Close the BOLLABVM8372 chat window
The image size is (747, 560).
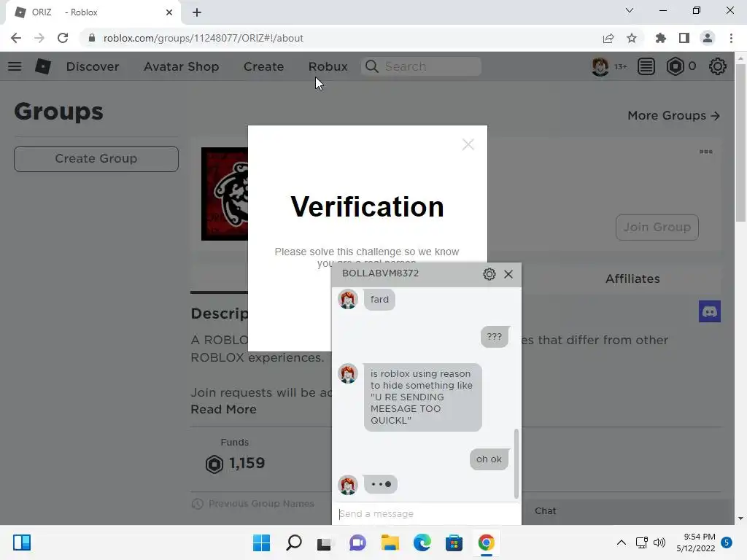pos(508,274)
